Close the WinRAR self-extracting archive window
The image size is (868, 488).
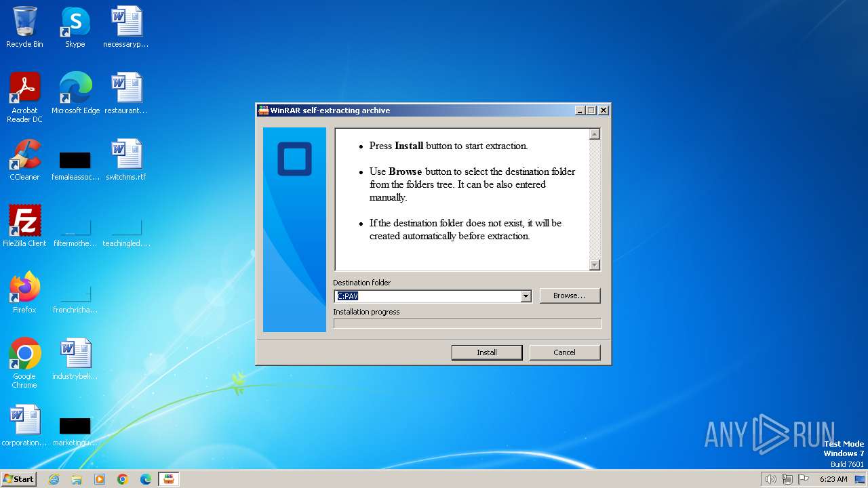pyautogui.click(x=604, y=110)
